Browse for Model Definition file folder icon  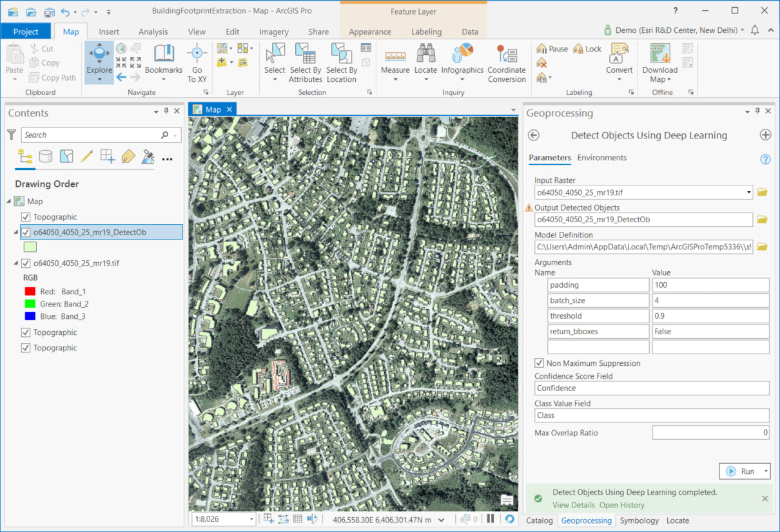click(x=763, y=247)
